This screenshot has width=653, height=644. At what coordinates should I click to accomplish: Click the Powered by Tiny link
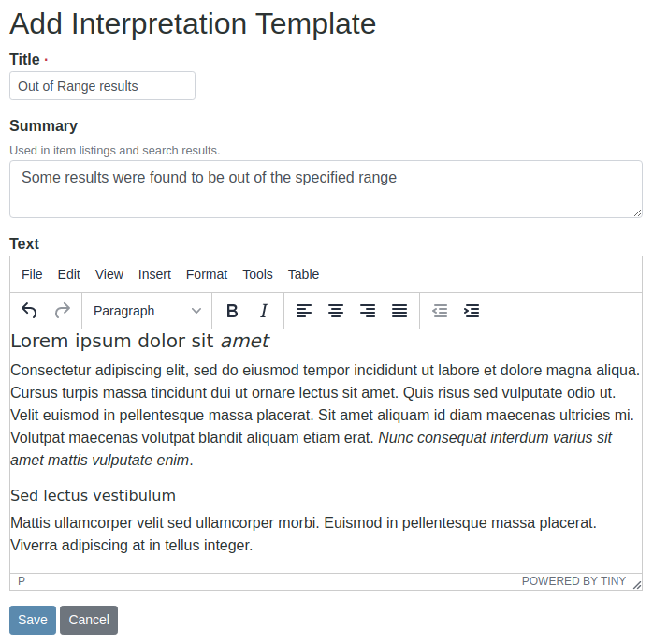(573, 581)
